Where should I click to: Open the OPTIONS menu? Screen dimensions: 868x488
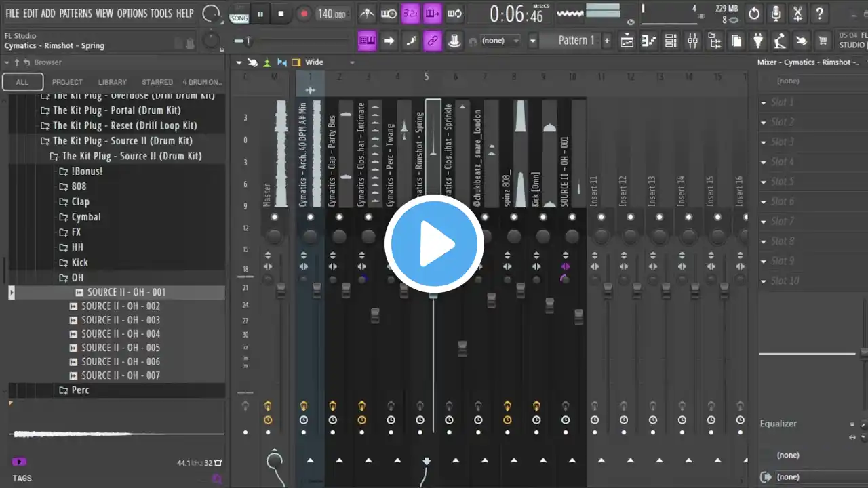(132, 14)
